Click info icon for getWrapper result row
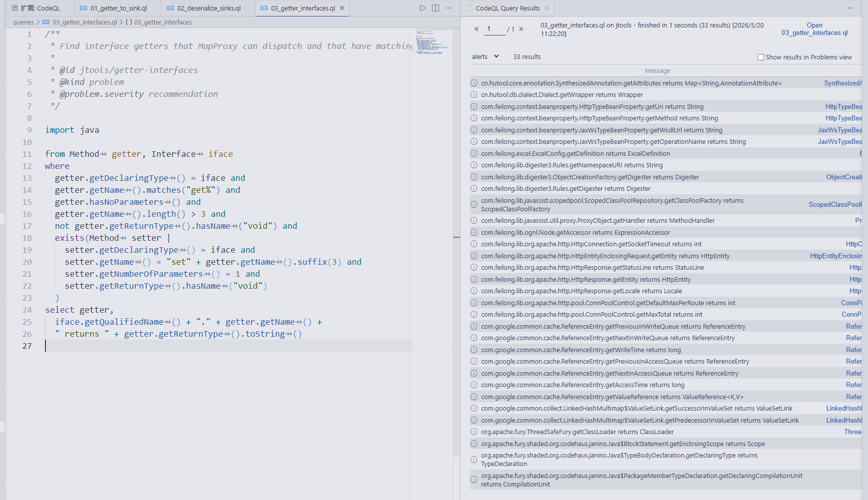 (x=474, y=95)
